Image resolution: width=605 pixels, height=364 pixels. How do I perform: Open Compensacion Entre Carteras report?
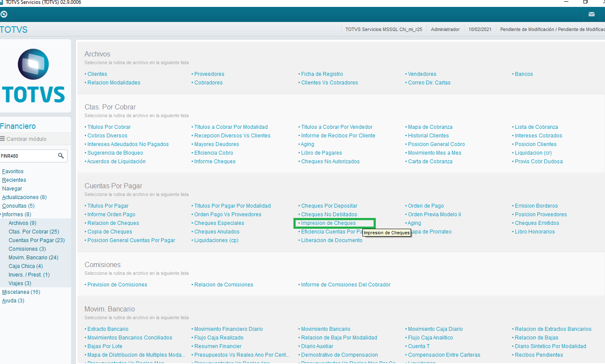point(444,355)
